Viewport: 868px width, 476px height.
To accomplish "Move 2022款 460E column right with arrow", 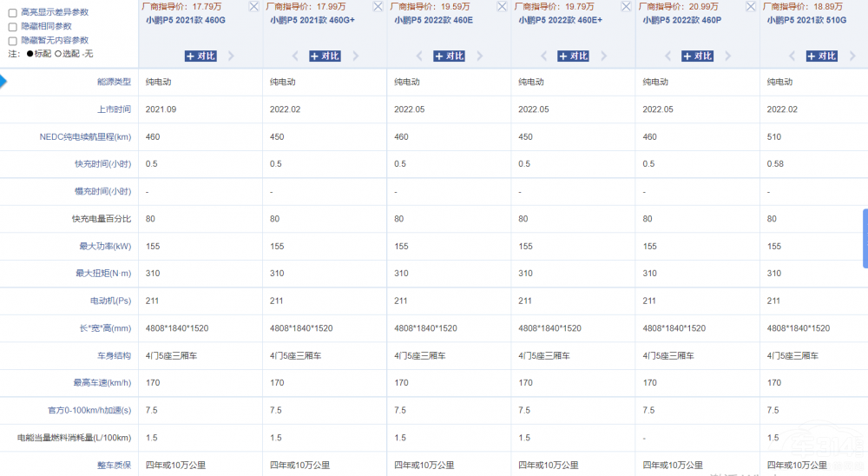I will click(479, 56).
